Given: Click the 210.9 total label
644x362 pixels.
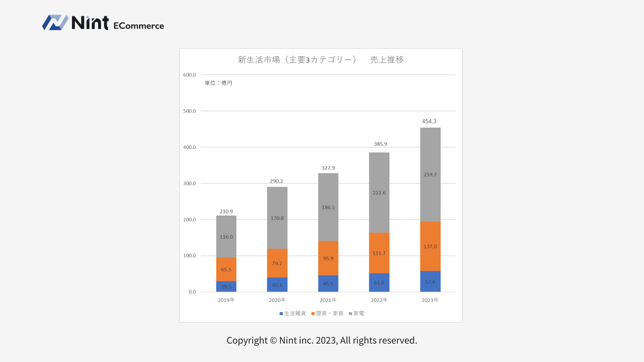Looking at the screenshot, I should [226, 212].
